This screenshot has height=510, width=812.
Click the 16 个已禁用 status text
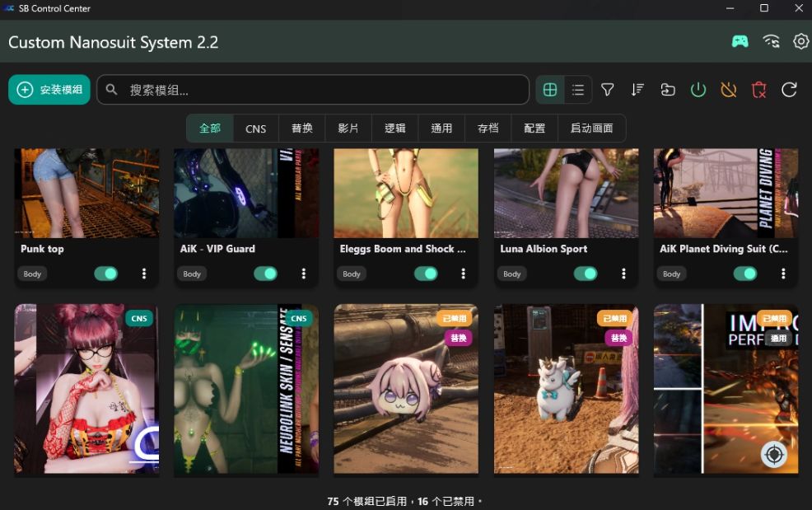(x=446, y=501)
